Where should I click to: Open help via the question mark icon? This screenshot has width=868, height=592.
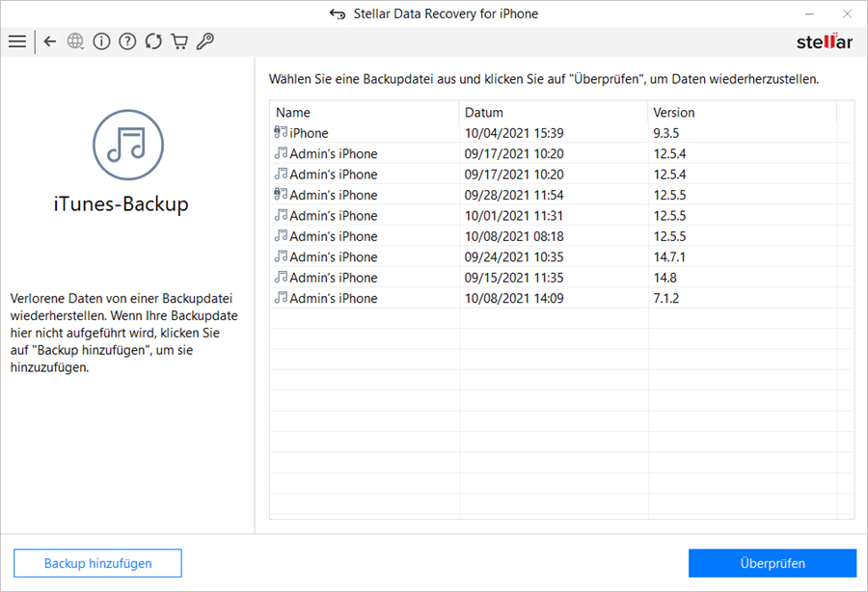pos(127,41)
